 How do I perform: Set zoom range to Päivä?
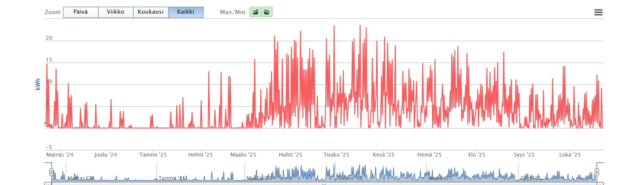(x=80, y=12)
